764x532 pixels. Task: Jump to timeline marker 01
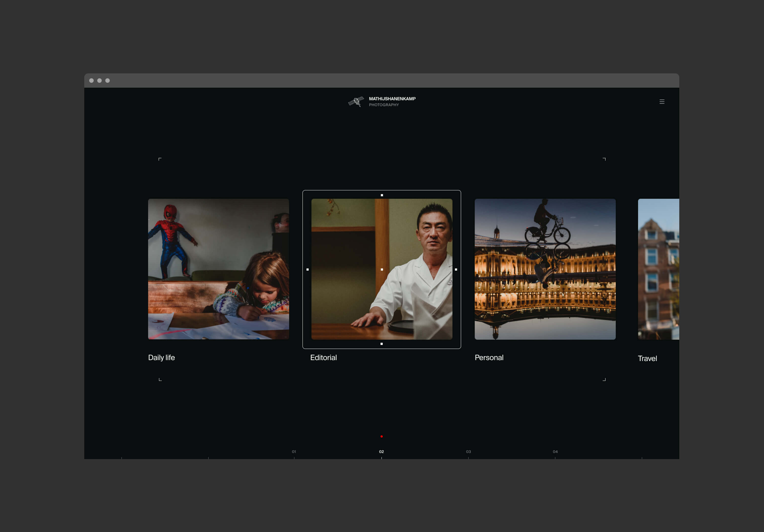(x=294, y=451)
